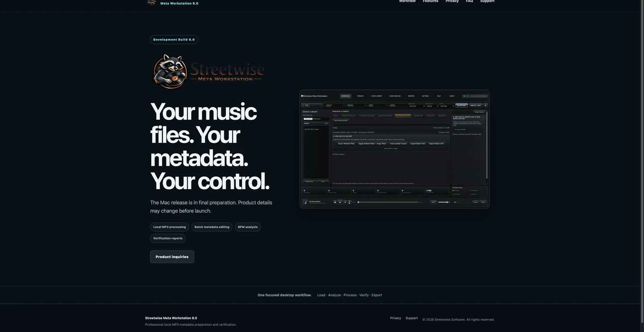Image resolution: width=644 pixels, height=332 pixels.
Task: Select Workspace tab in app screenshot
Action: (x=346, y=96)
